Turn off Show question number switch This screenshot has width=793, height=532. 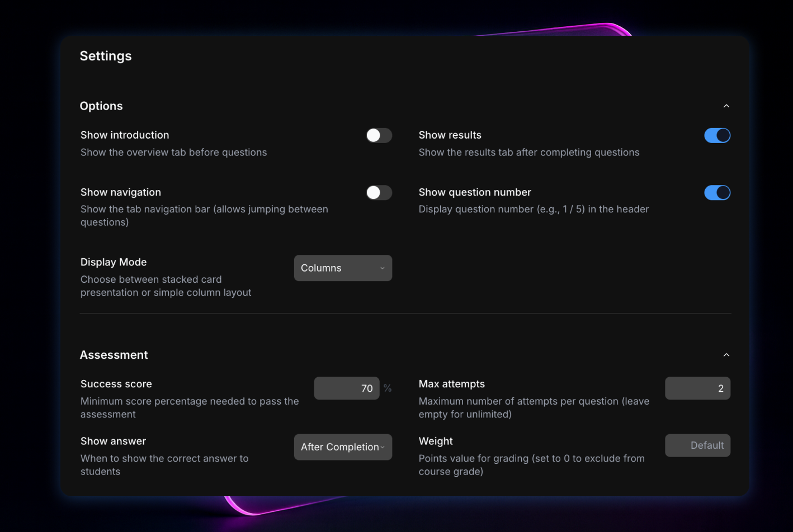717,193
